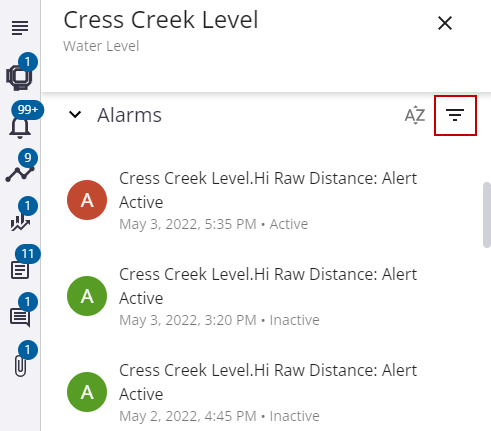Sort alarms with the AZ icon

415,115
